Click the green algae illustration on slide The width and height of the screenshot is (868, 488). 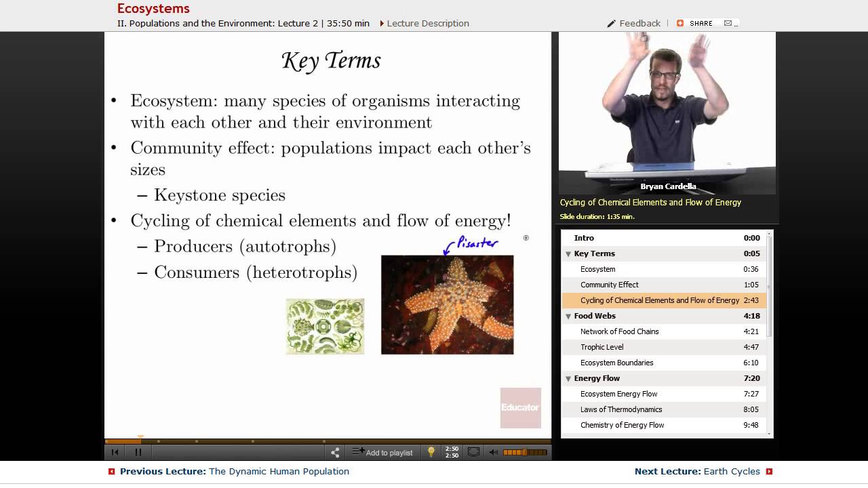[x=325, y=326]
